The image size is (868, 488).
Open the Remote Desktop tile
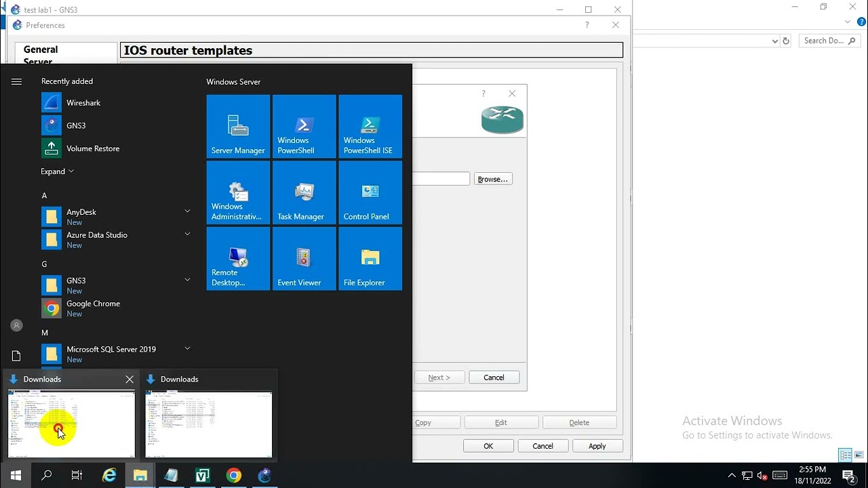tap(238, 259)
